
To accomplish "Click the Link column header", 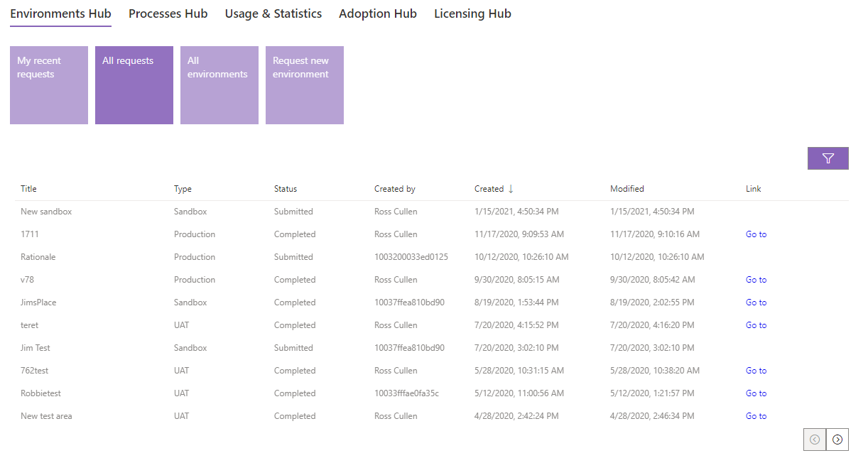I will (x=753, y=189).
